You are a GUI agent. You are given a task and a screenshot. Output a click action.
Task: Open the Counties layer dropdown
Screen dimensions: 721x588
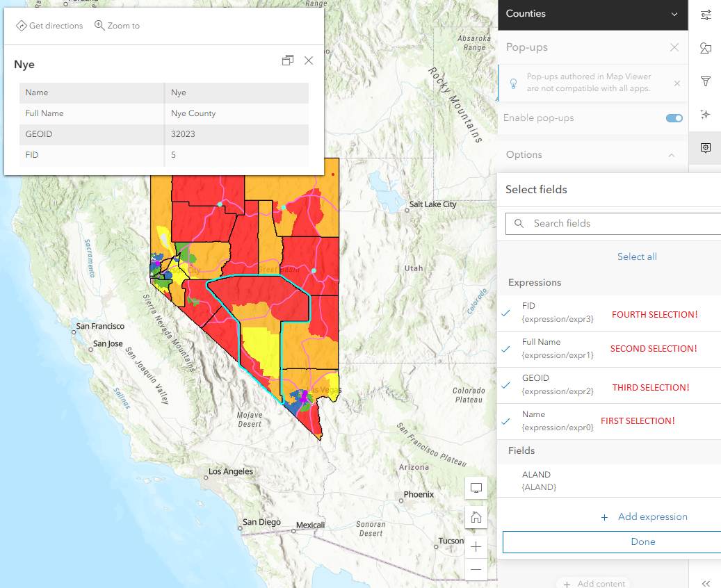[674, 14]
